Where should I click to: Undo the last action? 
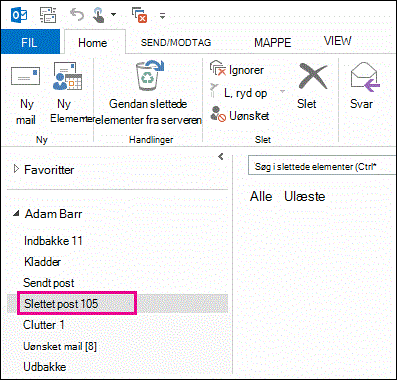77,15
